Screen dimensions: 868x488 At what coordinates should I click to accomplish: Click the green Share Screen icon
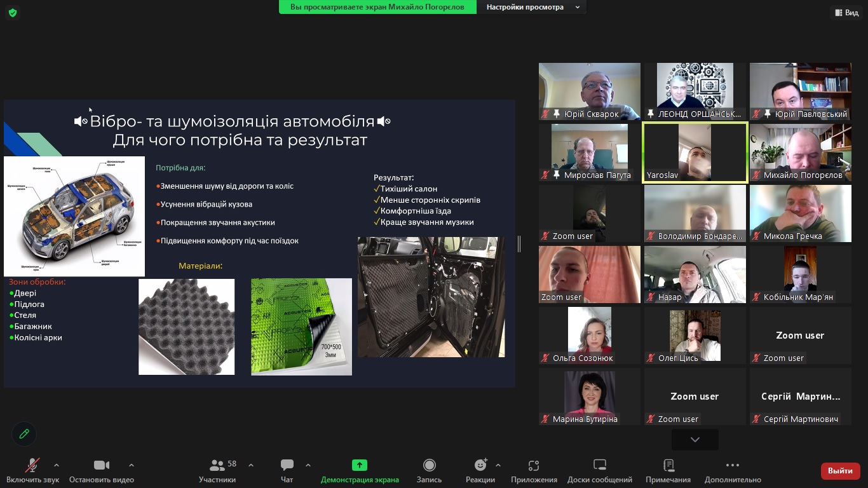360,466
